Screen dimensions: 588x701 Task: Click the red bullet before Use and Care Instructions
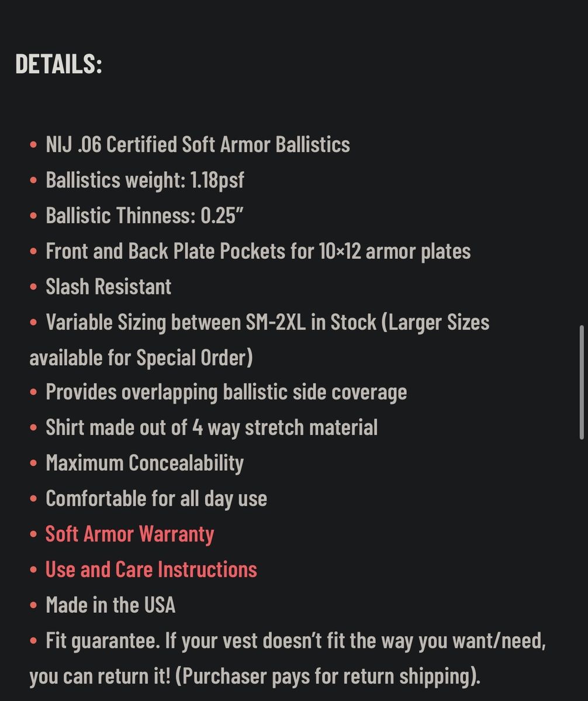(x=33, y=570)
